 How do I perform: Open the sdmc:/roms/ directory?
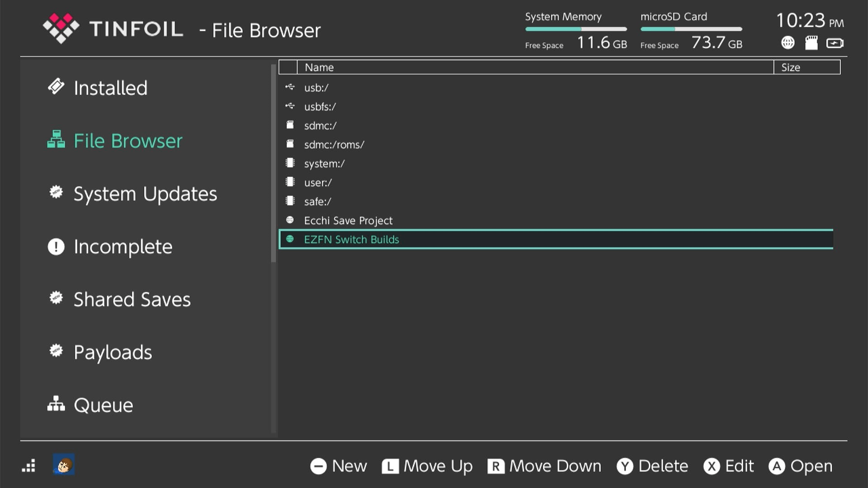click(334, 145)
